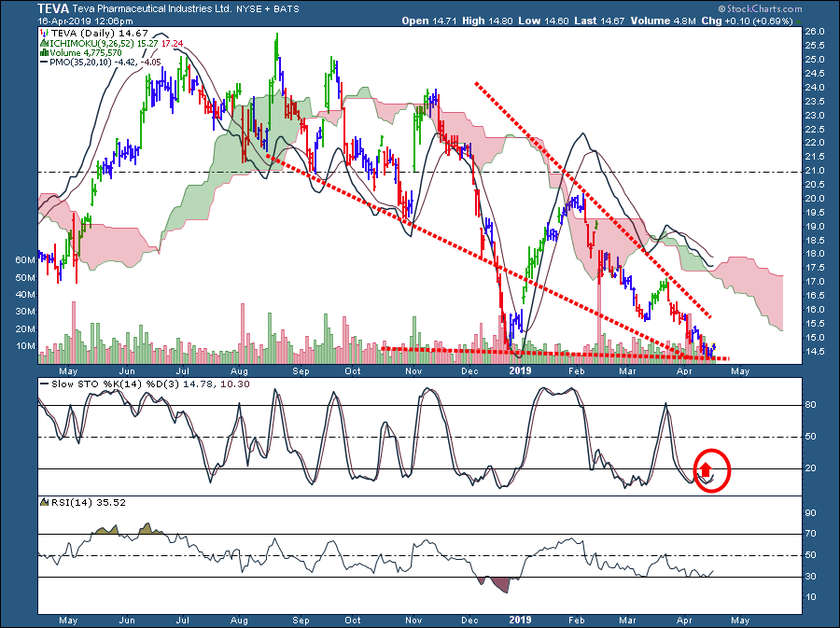Click the red up arrow in stochastic panel
Image resolution: width=840 pixels, height=628 pixels.
pyautogui.click(x=707, y=469)
